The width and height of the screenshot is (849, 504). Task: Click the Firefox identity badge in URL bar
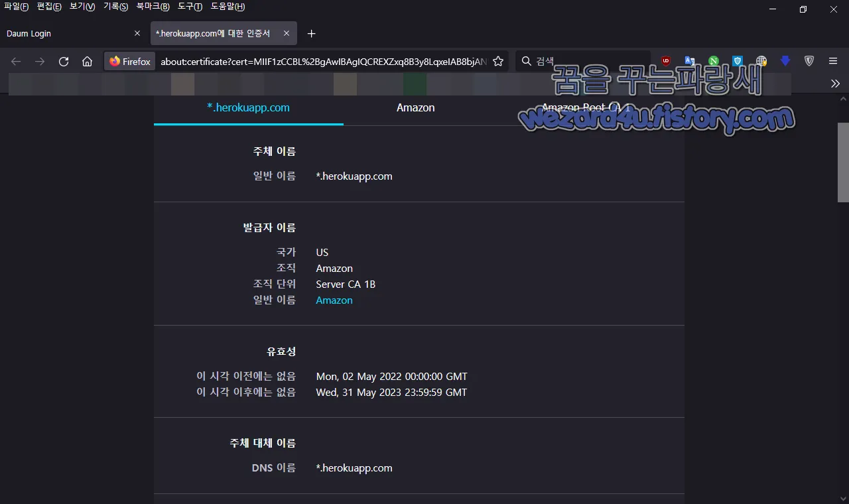[130, 62]
